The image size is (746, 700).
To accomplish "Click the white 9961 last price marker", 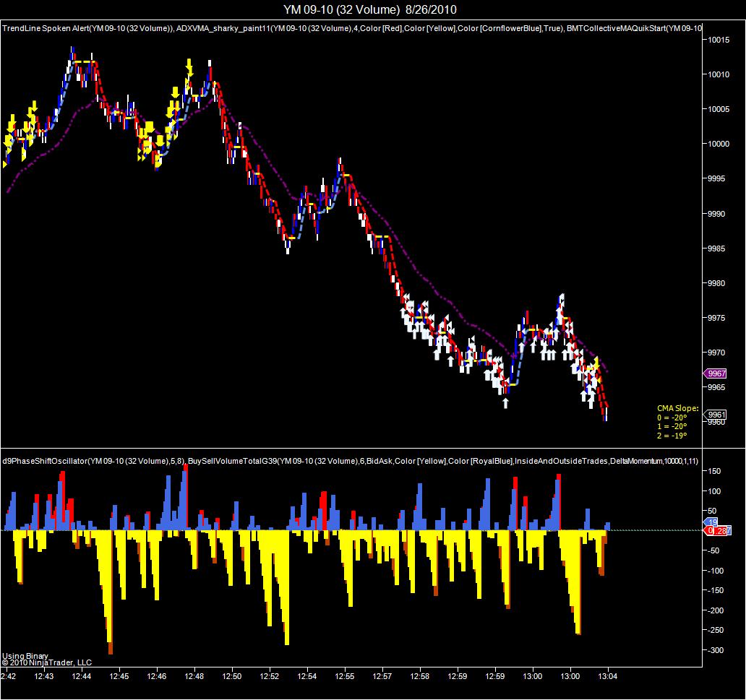I will pyautogui.click(x=715, y=415).
